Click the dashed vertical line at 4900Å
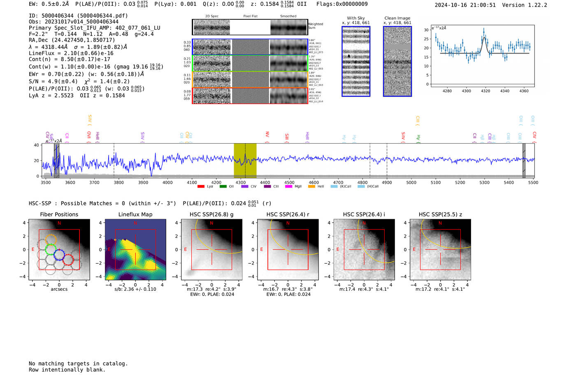Screen dimensions: 576x392 pos(387,161)
